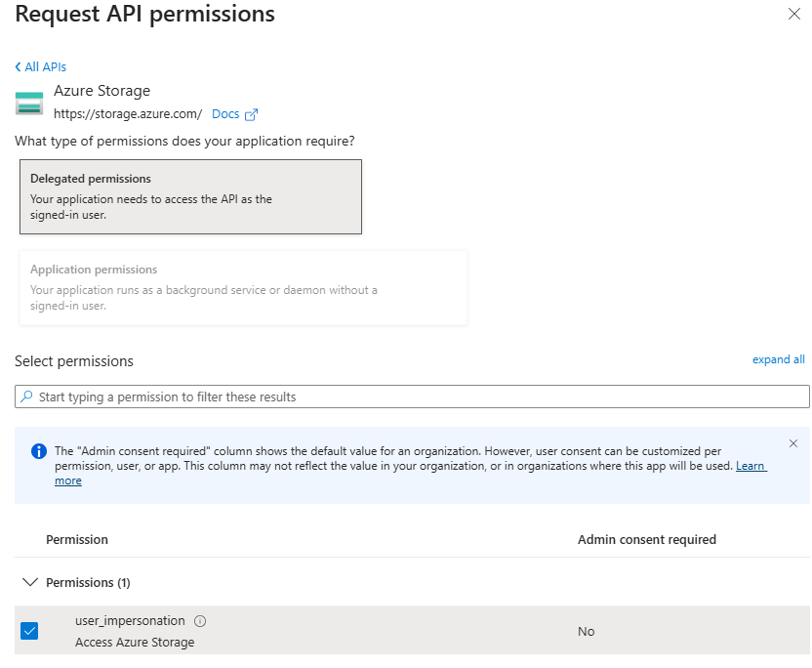Click the info icon beside user_impersonation
This screenshot has width=812, height=668.
pos(200,621)
